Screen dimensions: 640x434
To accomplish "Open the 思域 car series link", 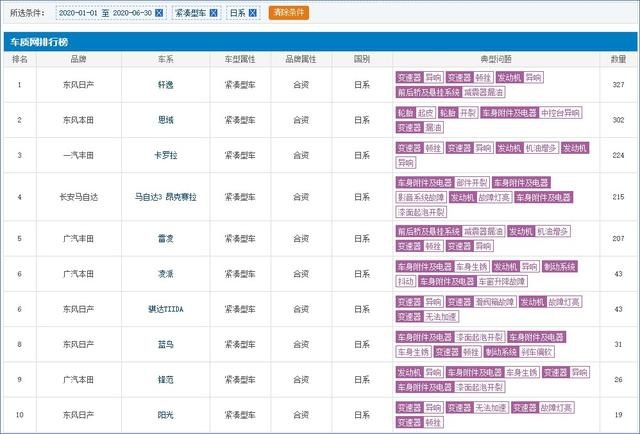I will [166, 120].
